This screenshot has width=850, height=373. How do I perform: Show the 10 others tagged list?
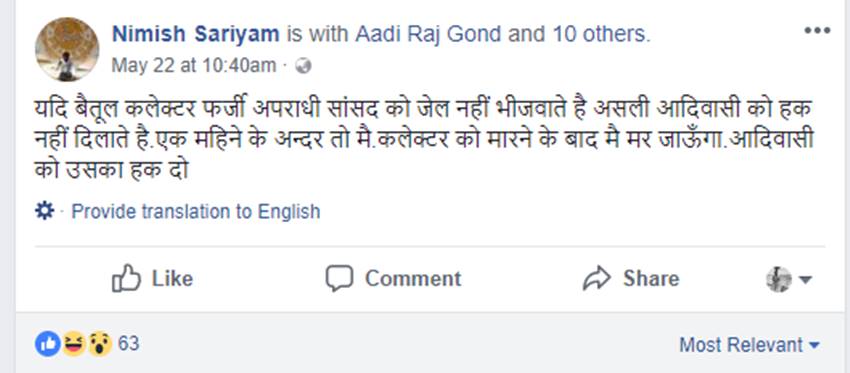tap(601, 34)
